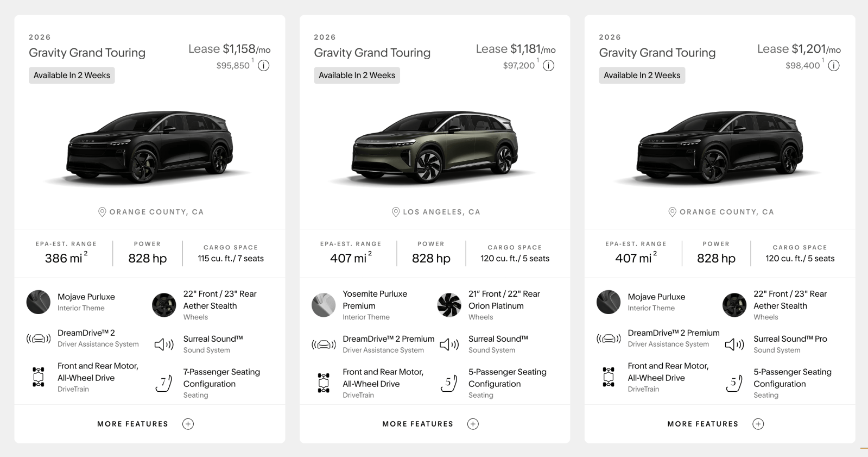Screen dimensions: 868x457
Task: Expand More Features plus icon on $1,158/mo card
Action: [188, 424]
